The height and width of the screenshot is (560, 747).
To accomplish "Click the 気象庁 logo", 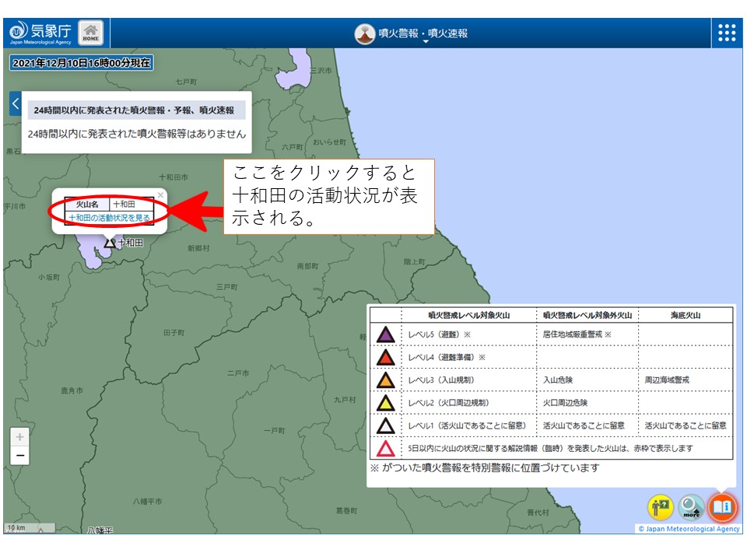I will [40, 33].
